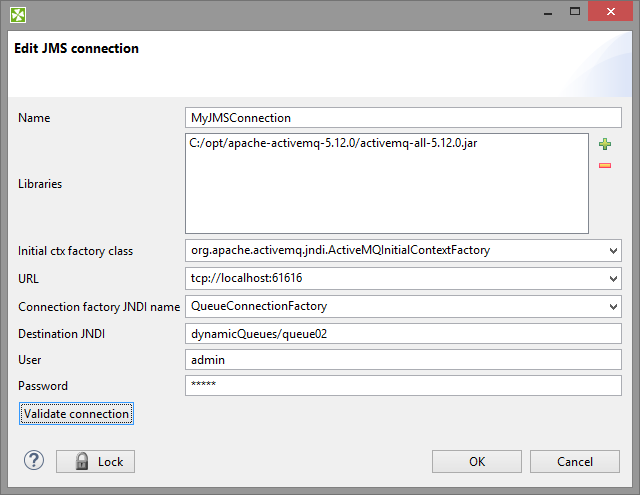Open the URL dropdown arrow
This screenshot has height=495, width=640.
point(612,278)
